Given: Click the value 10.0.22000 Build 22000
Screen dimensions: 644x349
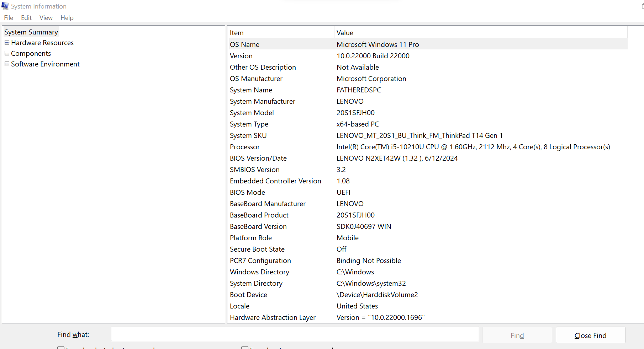Looking at the screenshot, I should [x=373, y=56].
